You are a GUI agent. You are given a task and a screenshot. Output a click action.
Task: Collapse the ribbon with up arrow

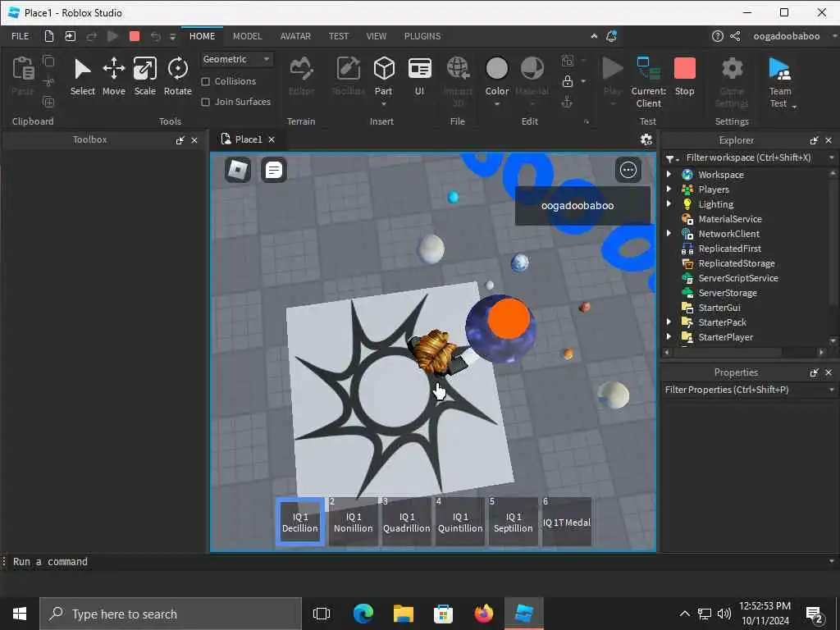[594, 36]
